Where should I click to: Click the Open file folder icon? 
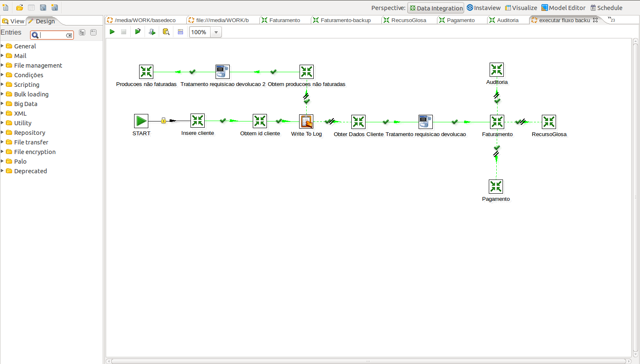(20, 8)
